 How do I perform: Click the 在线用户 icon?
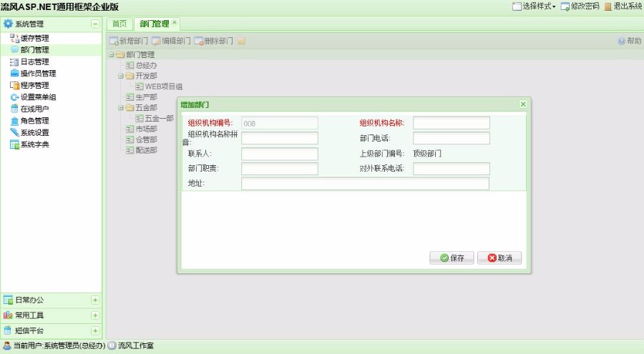(14, 109)
